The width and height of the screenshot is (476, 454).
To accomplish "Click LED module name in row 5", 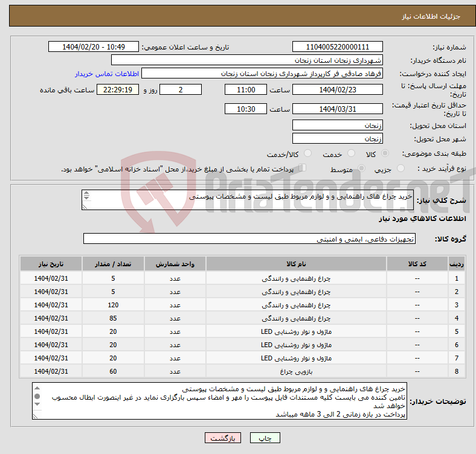I will (x=296, y=331).
